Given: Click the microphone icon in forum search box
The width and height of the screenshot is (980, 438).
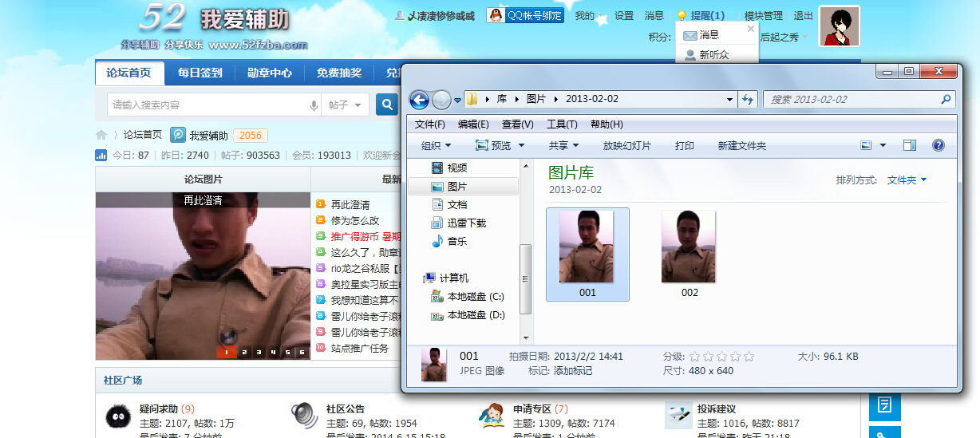Looking at the screenshot, I should (x=313, y=105).
